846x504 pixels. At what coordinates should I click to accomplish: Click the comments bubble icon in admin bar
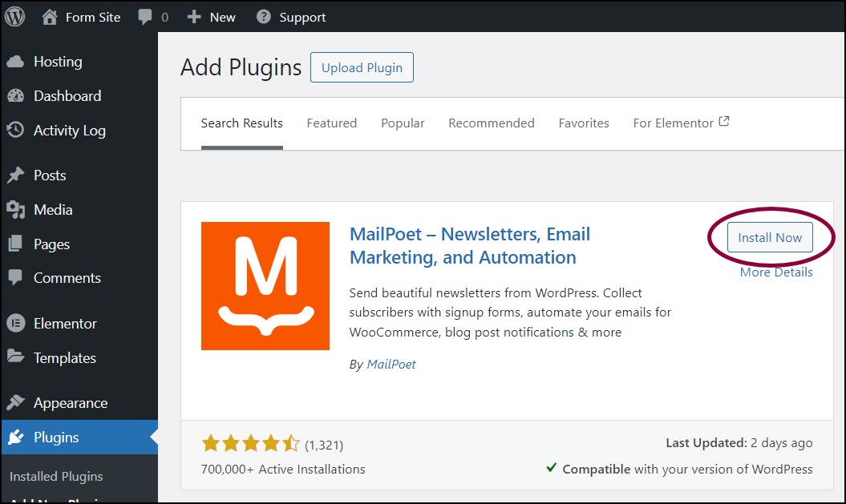click(144, 18)
